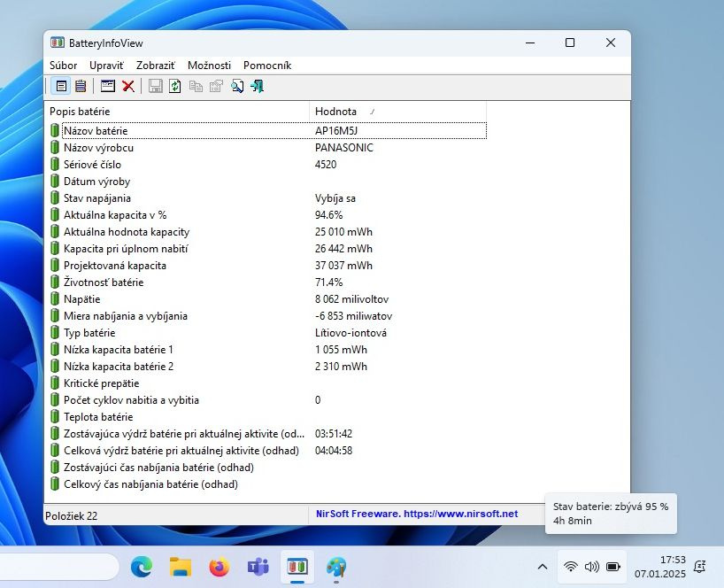
Task: Select the Zostávajúci čas nabíjania batérie row
Action: coord(267,467)
